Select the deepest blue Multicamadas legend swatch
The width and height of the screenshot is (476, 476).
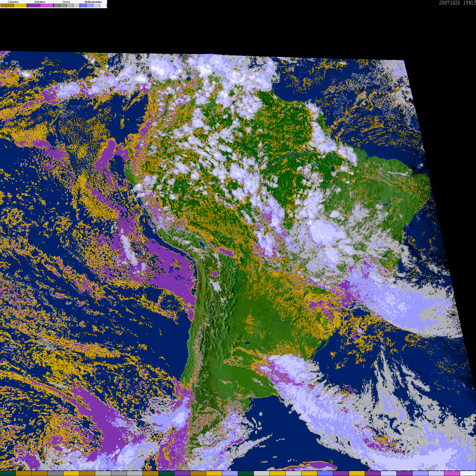click(83, 5)
